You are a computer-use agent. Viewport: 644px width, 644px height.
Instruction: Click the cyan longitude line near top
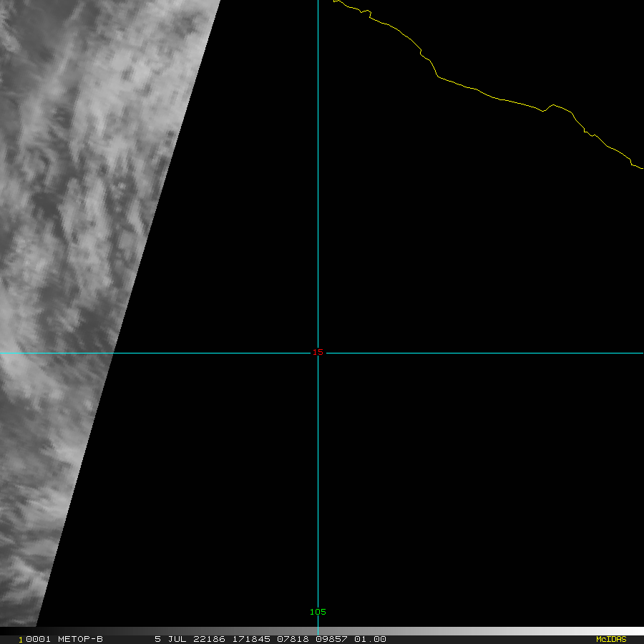(318, 43)
